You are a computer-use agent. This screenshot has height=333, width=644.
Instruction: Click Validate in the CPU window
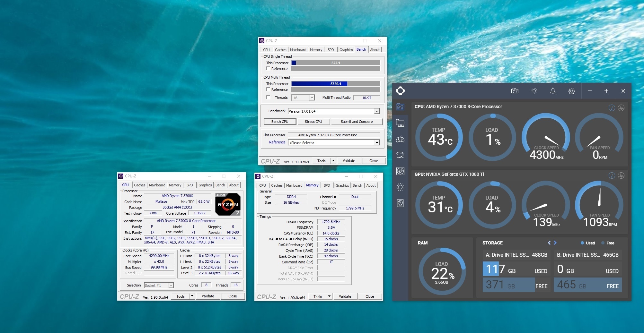pos(208,296)
